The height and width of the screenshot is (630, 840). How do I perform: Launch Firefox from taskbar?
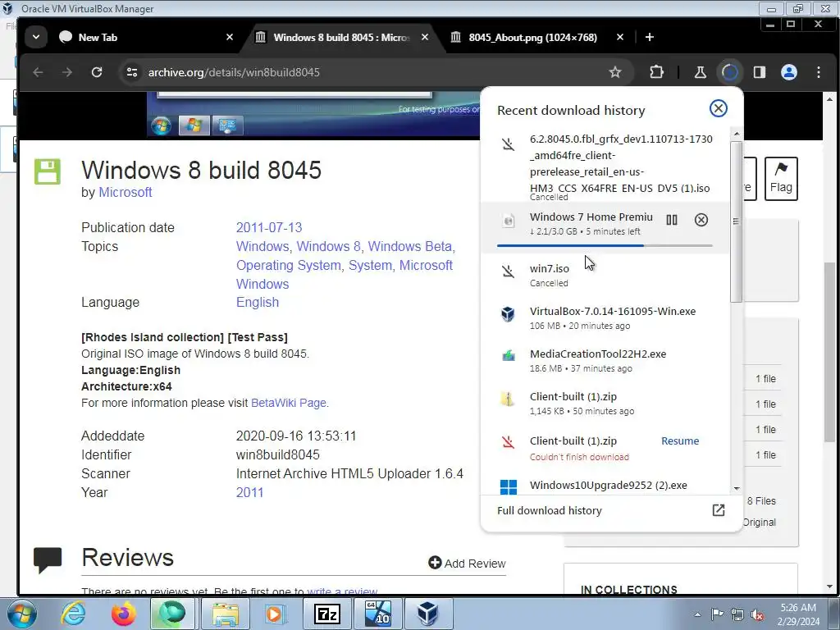124,614
